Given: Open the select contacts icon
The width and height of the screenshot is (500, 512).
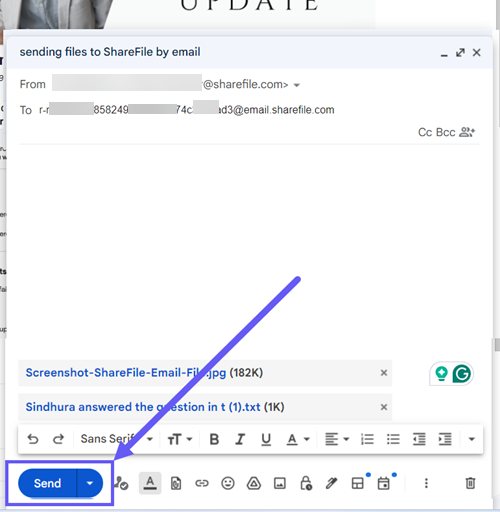Looking at the screenshot, I should [x=467, y=132].
